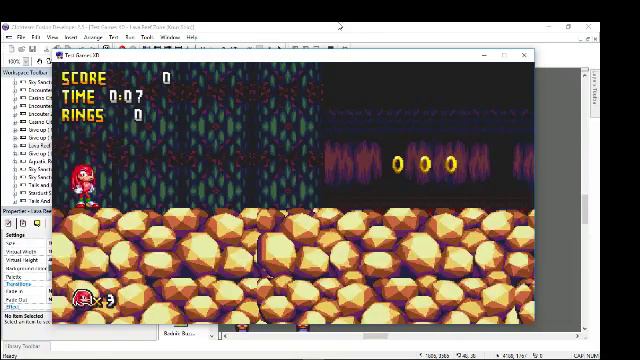Open the File menu
640x360 pixels.
(21, 37)
